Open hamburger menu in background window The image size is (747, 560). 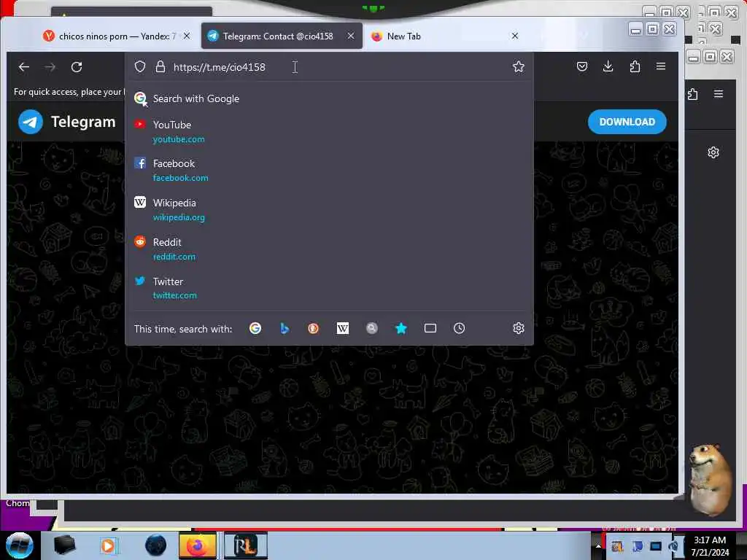tap(719, 94)
